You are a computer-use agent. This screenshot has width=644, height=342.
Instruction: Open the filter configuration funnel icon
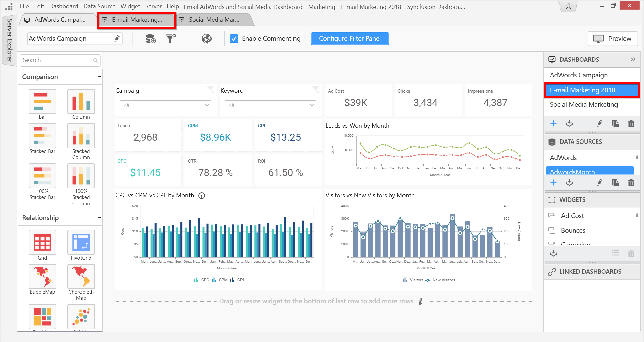(171, 39)
